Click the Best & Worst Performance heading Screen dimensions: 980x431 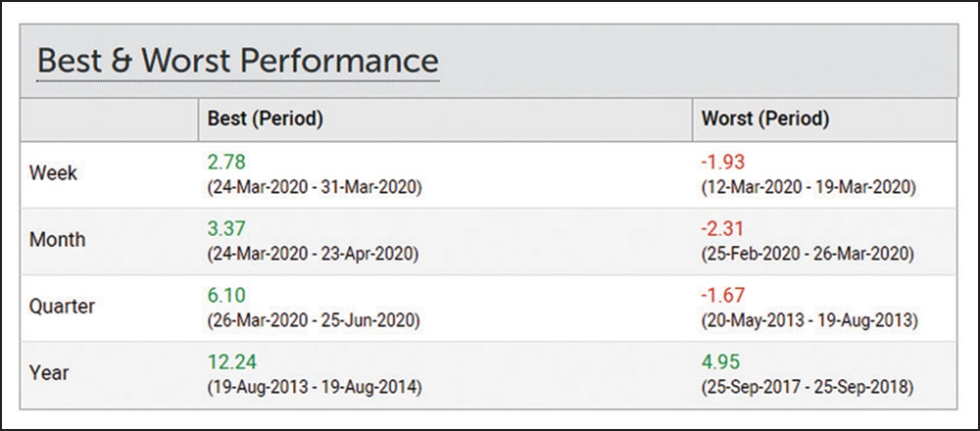coord(237,60)
